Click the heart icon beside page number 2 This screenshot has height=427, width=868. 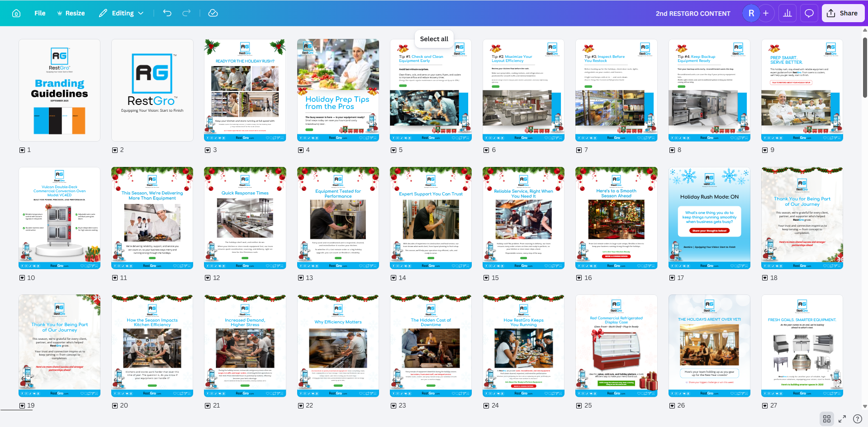coord(115,150)
